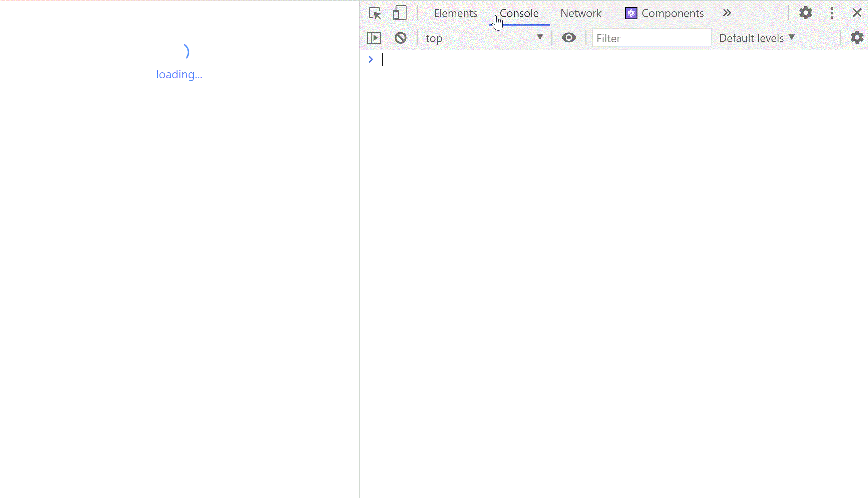Open the Default levels dropdown
The image size is (868, 498).
click(x=757, y=38)
